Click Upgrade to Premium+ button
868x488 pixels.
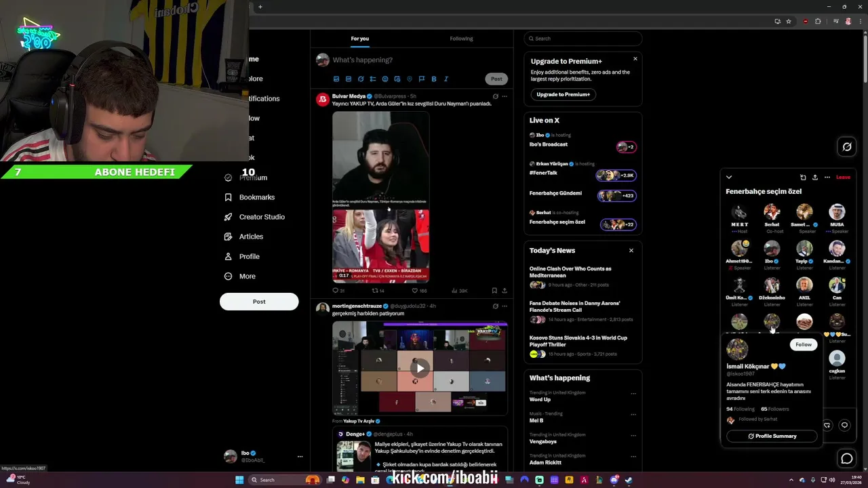click(563, 94)
